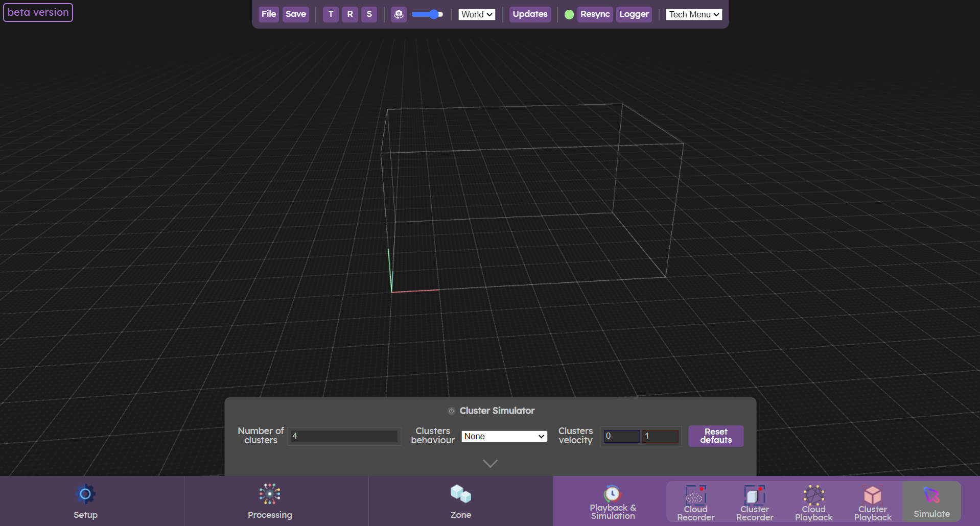Select the Cloud Playback tool
This screenshot has height=526, width=980.
[x=813, y=501]
